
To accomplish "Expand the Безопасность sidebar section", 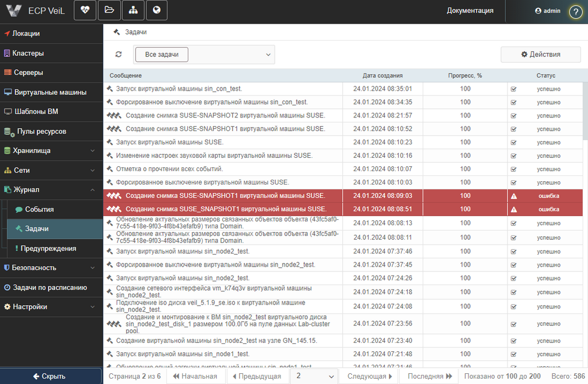I will pyautogui.click(x=52, y=268).
